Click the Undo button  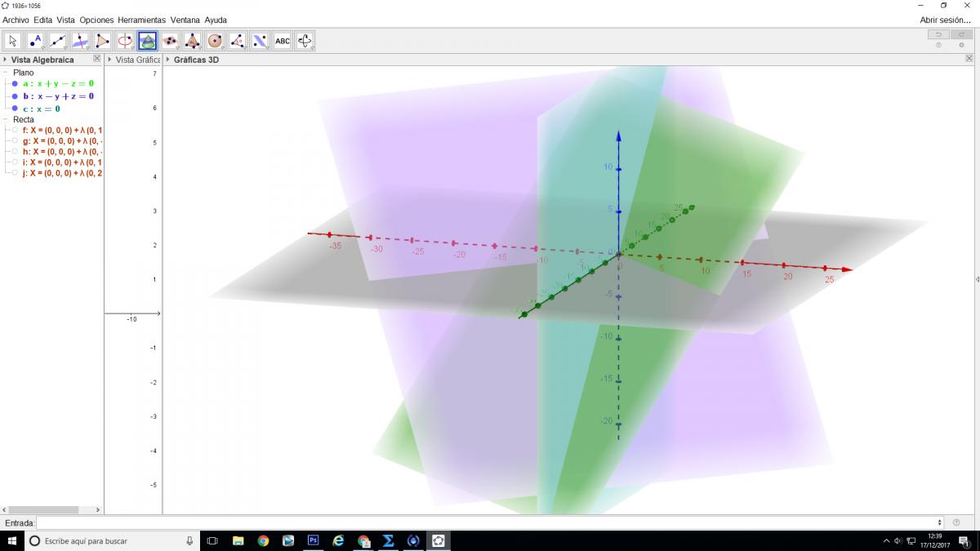(x=938, y=34)
